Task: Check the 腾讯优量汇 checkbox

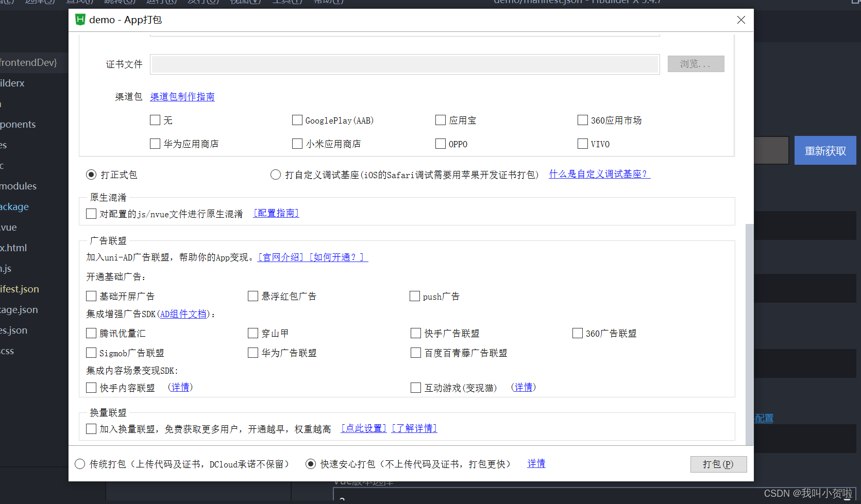Action: tap(91, 333)
